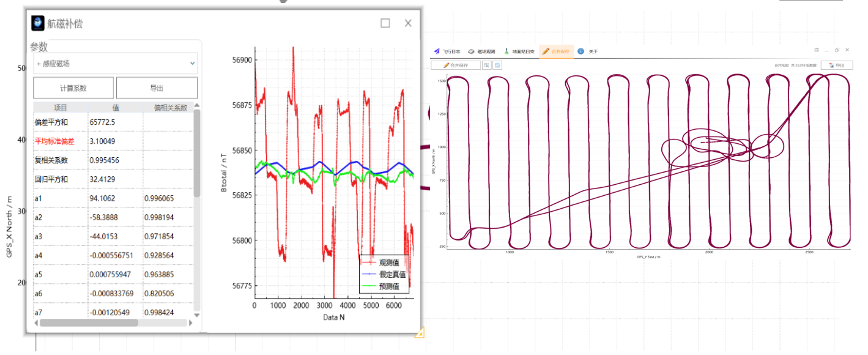This screenshot has height=355, width=868.
Task: Click the 计算系数 button
Action: [x=73, y=88]
